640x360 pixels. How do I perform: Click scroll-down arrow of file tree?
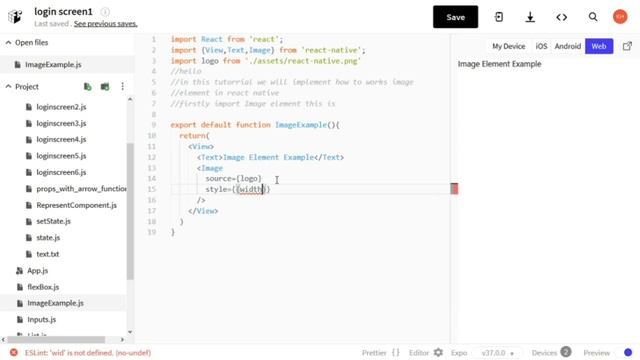point(130,332)
